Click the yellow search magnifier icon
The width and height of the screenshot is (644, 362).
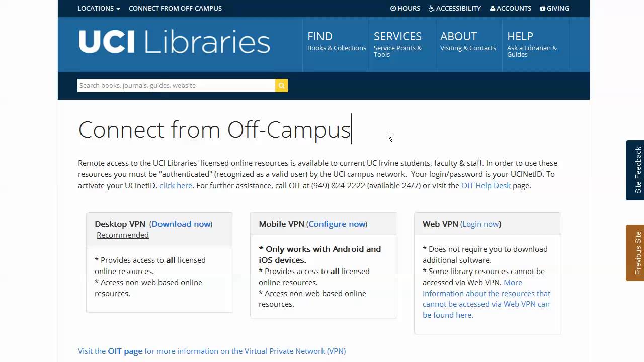(x=281, y=85)
